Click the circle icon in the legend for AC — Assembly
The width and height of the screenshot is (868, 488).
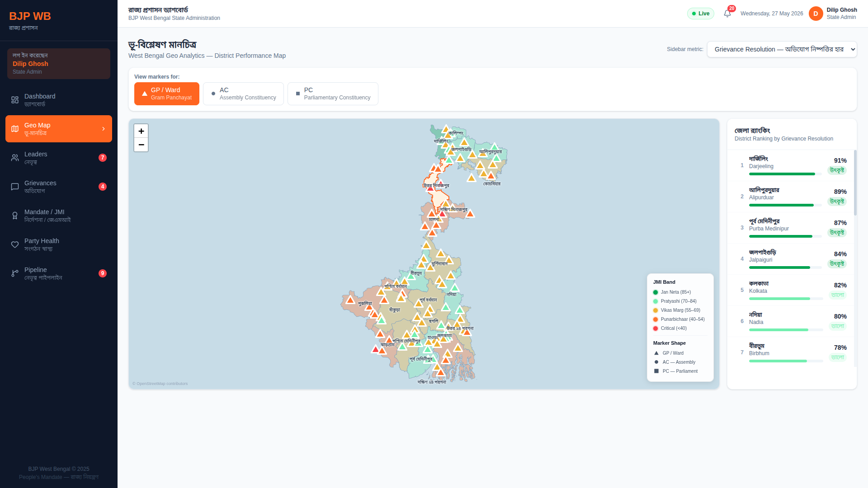click(x=656, y=362)
